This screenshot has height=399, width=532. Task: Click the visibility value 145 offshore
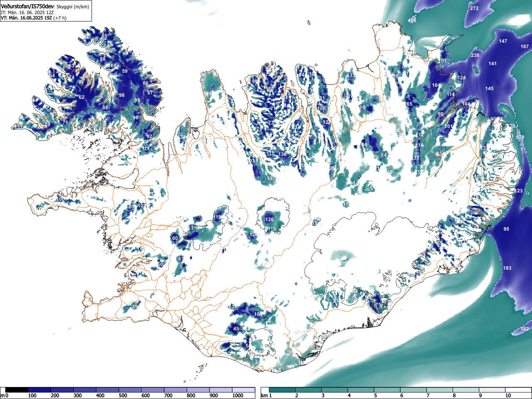pyautogui.click(x=489, y=89)
